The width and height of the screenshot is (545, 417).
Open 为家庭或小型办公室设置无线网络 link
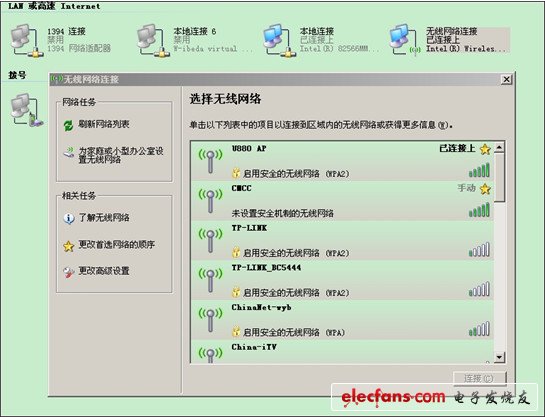(121, 155)
